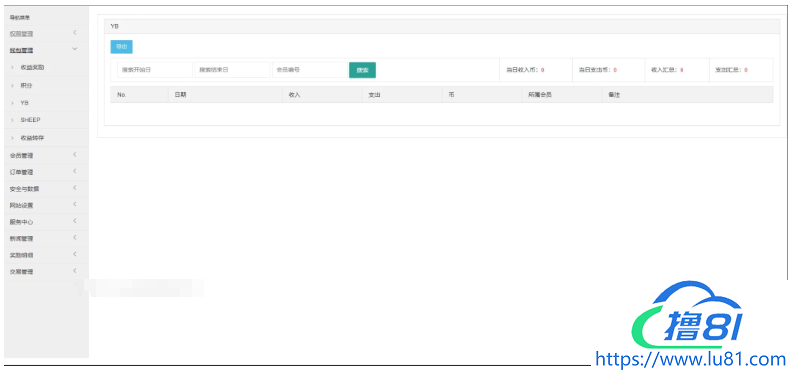Expand the 安全与数据 menu chevron
This screenshot has height=370, width=791.
coord(75,188)
